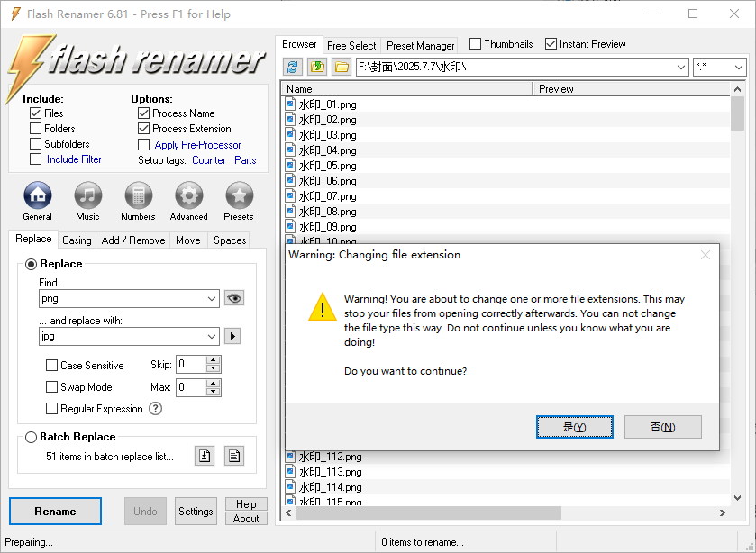Decrease the Max value
756x553 pixels.
click(x=214, y=392)
